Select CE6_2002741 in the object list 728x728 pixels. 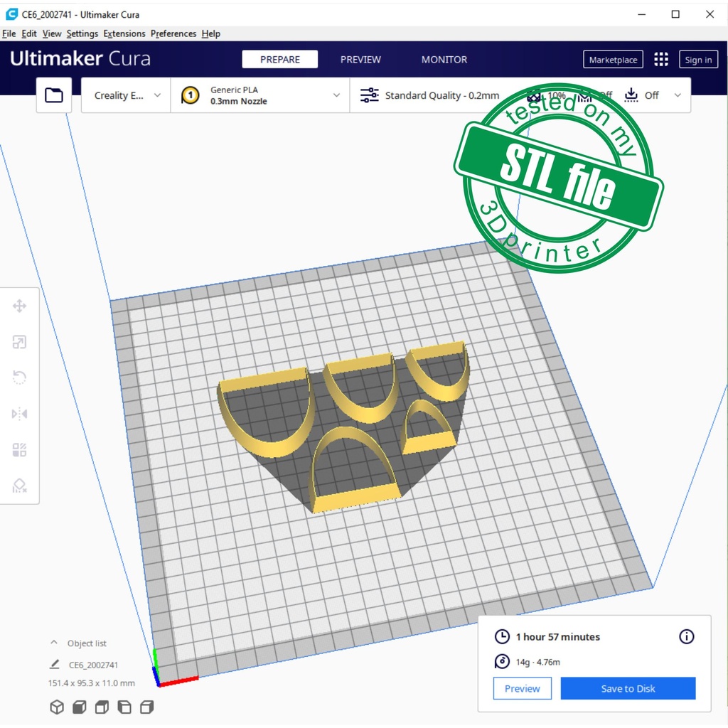(x=93, y=665)
